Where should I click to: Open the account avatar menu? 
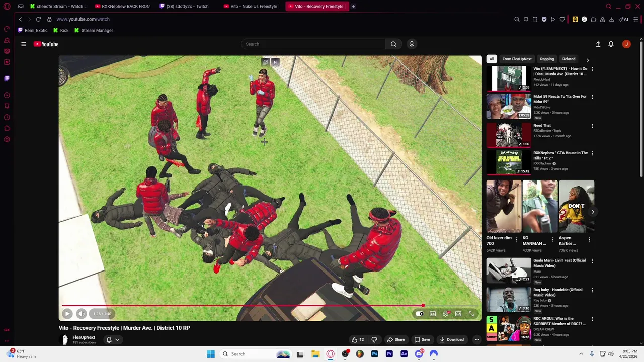(x=626, y=44)
